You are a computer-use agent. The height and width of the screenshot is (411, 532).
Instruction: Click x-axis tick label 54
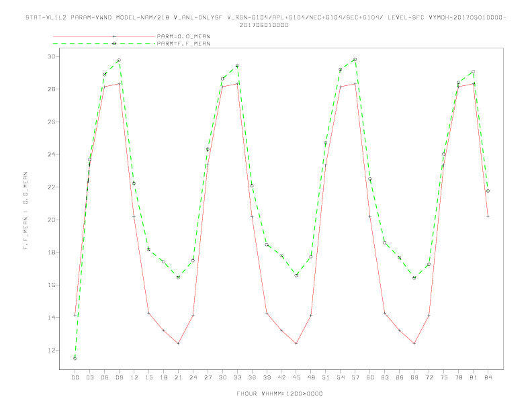point(341,377)
